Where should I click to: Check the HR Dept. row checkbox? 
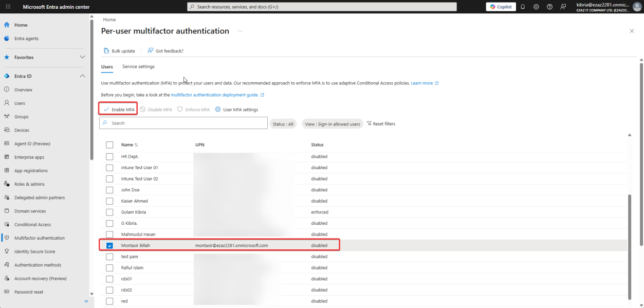109,156
